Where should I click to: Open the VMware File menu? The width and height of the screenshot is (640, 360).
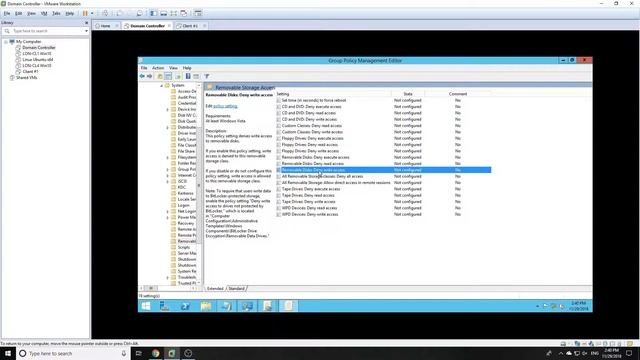click(x=7, y=13)
